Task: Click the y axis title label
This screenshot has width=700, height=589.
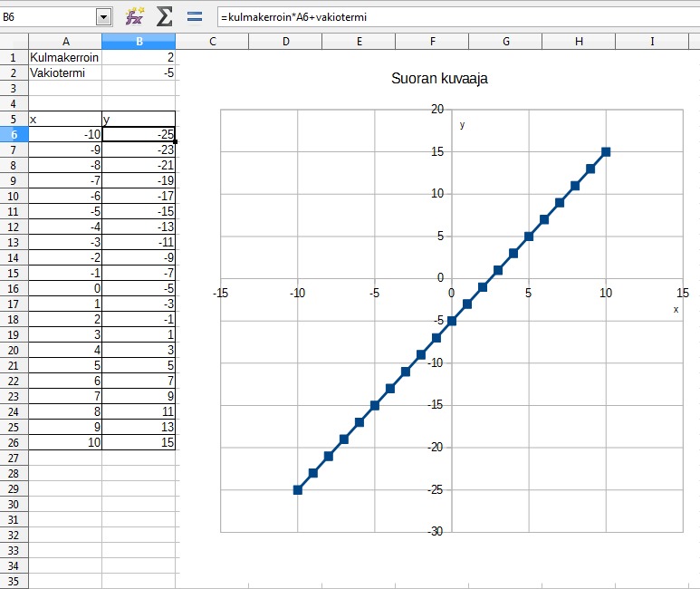Action: (462, 125)
